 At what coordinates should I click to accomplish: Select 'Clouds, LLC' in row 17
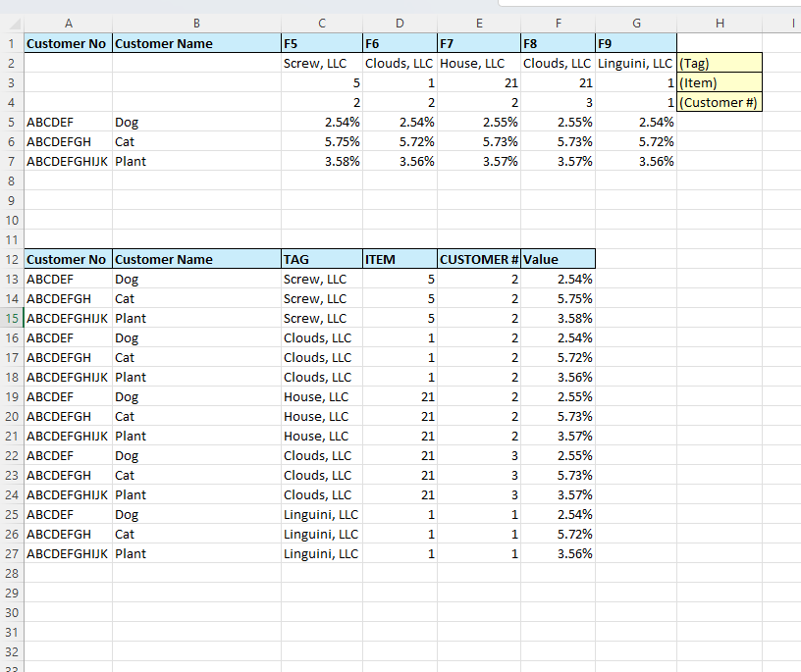[322, 357]
